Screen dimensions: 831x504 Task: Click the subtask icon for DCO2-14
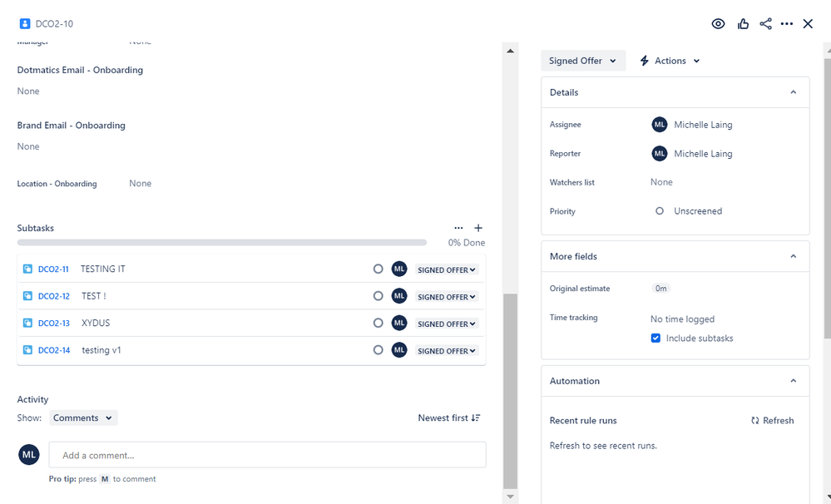pos(27,350)
